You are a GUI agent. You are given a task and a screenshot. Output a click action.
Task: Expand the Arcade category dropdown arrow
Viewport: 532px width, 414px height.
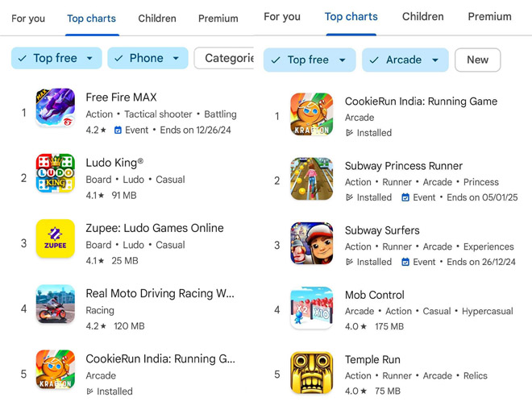point(435,60)
